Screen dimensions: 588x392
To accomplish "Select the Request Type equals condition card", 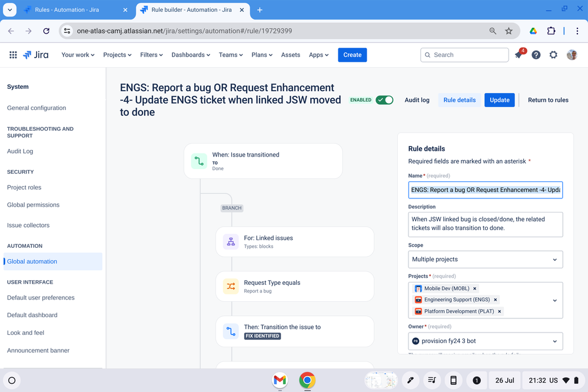I will 295,286.
